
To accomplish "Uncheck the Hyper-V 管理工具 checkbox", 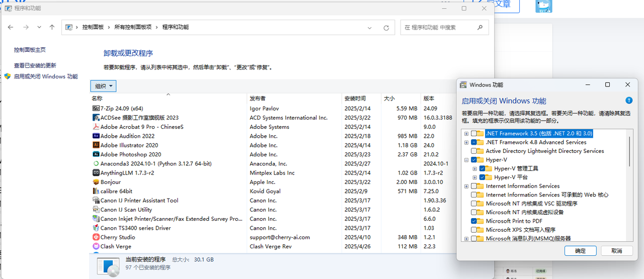I will 482,168.
